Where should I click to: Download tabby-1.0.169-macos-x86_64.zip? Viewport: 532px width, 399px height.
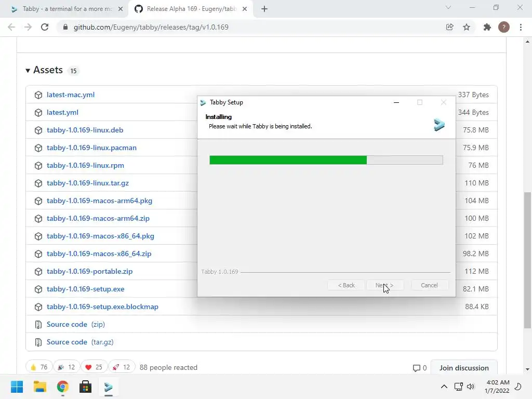point(99,254)
